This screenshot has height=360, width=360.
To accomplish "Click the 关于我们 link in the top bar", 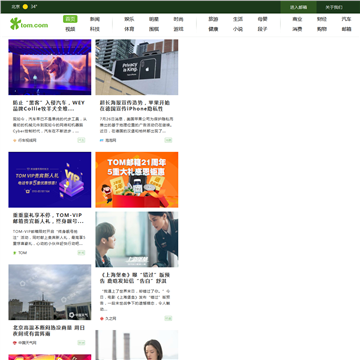I will coord(334,7).
